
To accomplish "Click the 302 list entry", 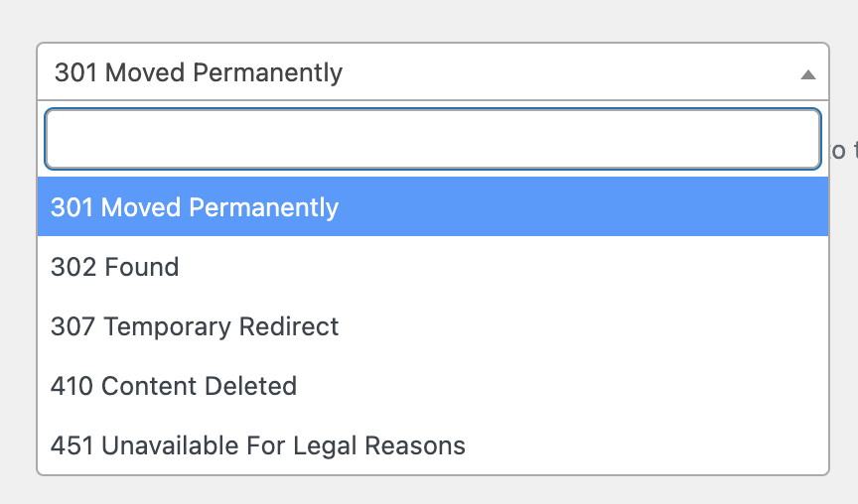I will click(x=115, y=267).
